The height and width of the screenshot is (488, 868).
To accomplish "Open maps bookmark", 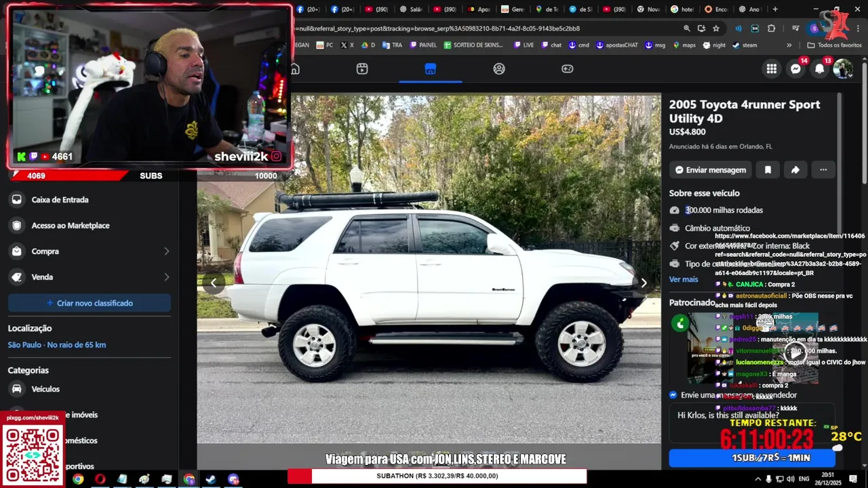I will click(x=684, y=45).
